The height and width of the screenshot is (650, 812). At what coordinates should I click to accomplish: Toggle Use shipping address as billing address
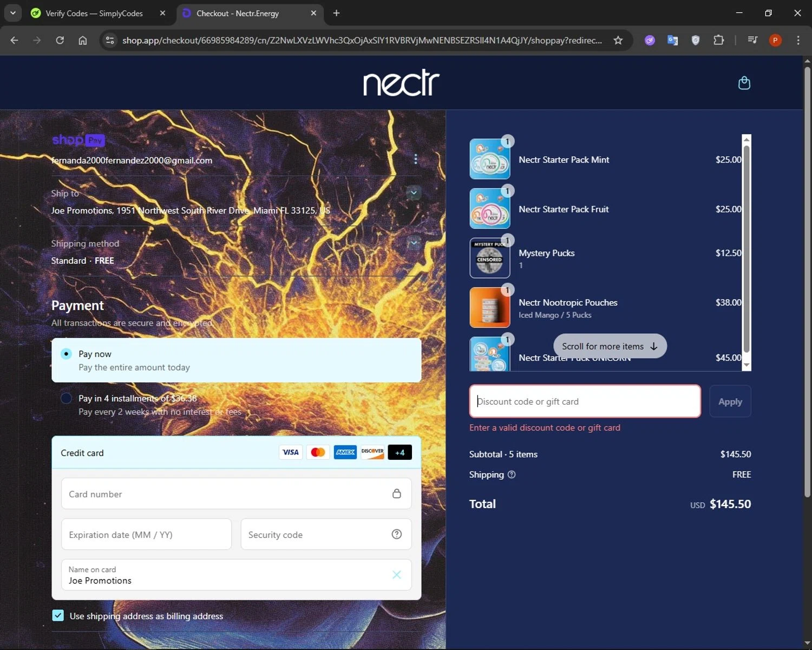pyautogui.click(x=58, y=615)
